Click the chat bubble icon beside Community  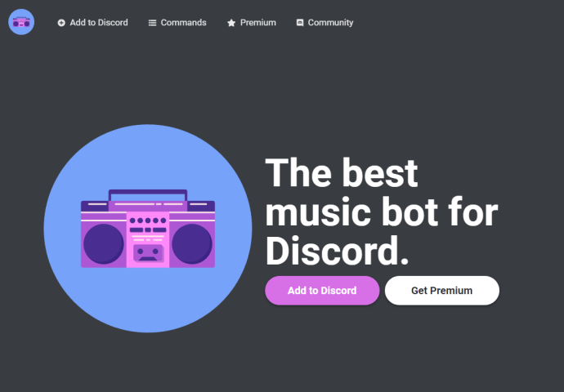pyautogui.click(x=300, y=23)
